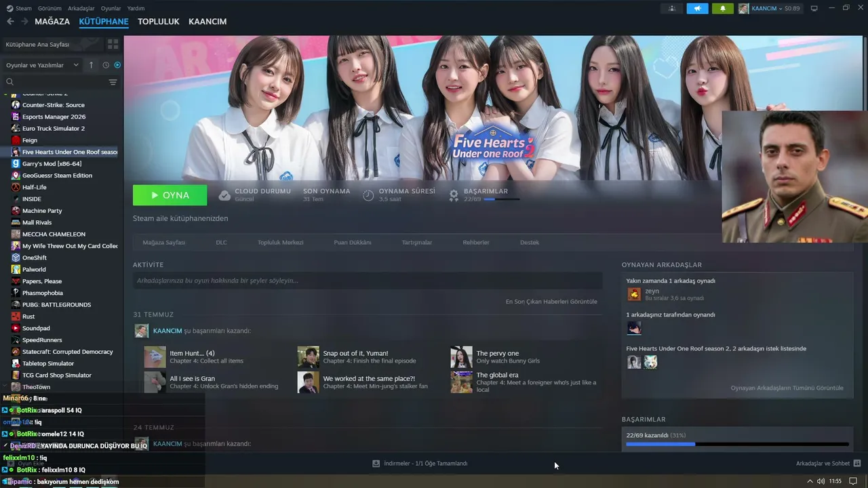Screen dimensions: 868x488
Task: Open the Oyunlar menu
Action: [111, 8]
